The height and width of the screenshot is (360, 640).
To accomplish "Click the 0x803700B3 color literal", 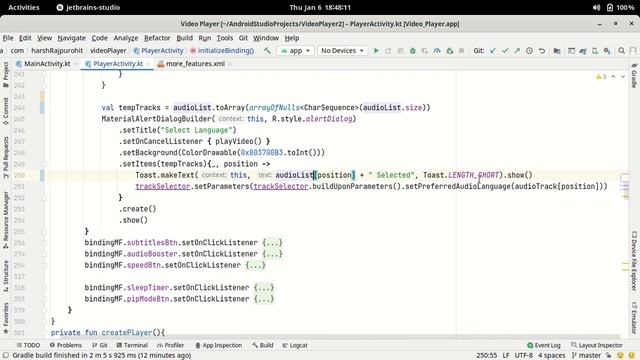I will (x=261, y=153).
